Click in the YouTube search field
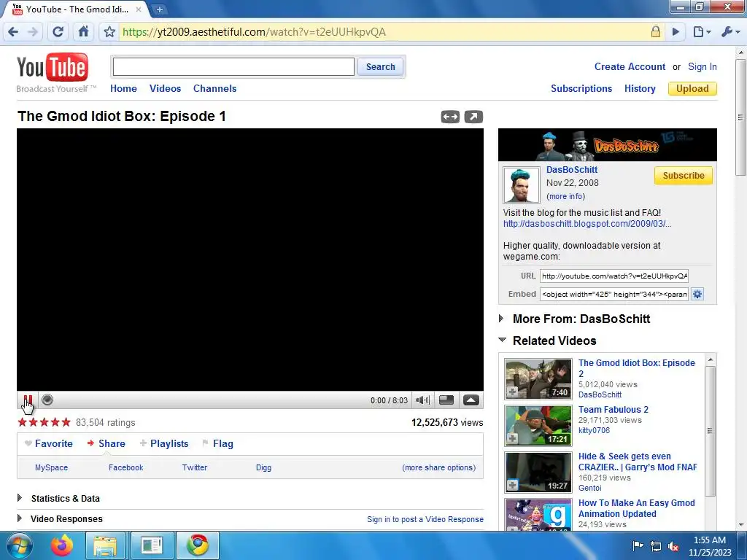Image resolution: width=747 pixels, height=560 pixels. [x=233, y=66]
